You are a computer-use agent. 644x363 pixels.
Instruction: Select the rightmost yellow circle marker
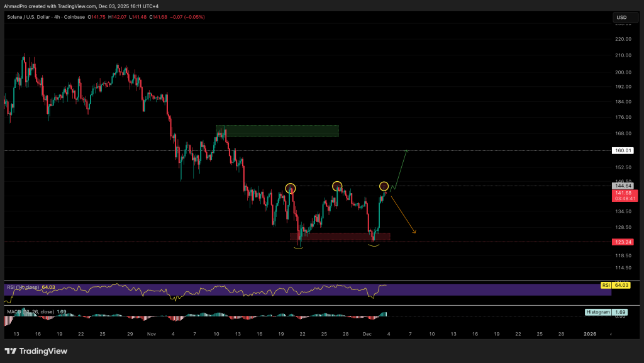tap(384, 186)
